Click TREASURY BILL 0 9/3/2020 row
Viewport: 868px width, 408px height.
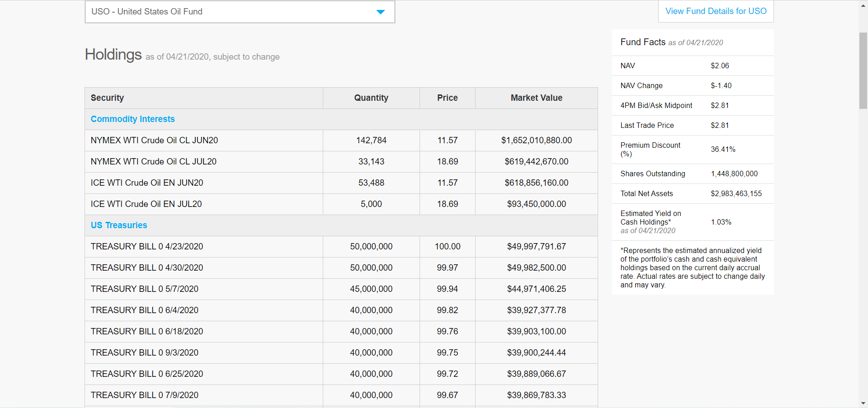341,353
